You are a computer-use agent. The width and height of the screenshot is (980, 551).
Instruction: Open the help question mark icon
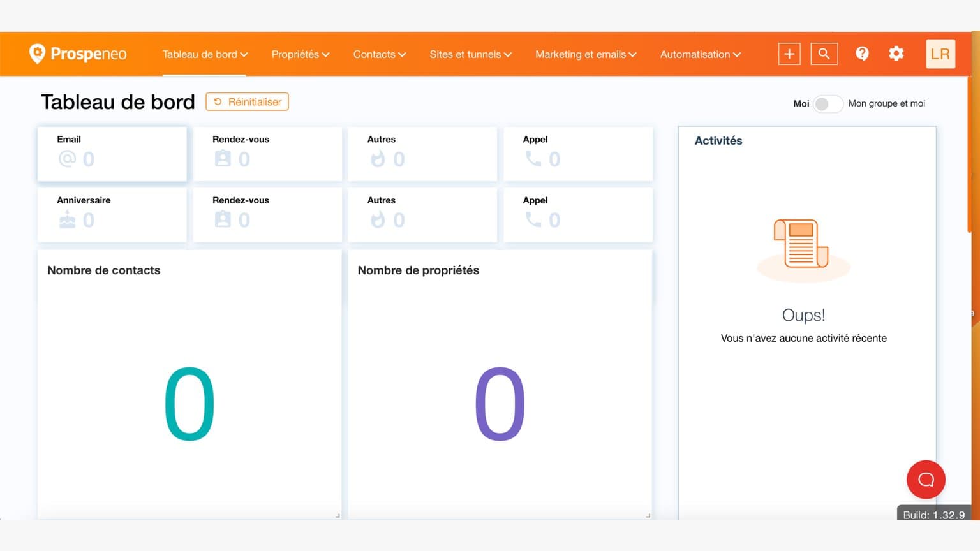pos(863,54)
